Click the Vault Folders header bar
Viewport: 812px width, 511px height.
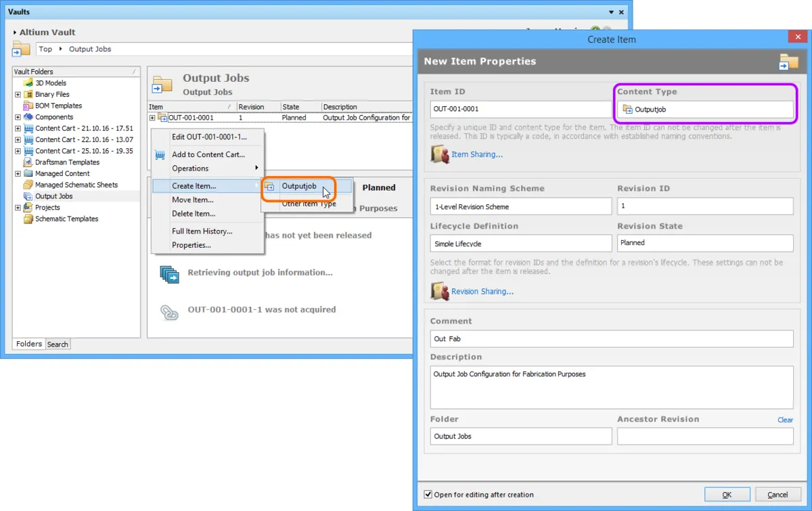(x=76, y=72)
